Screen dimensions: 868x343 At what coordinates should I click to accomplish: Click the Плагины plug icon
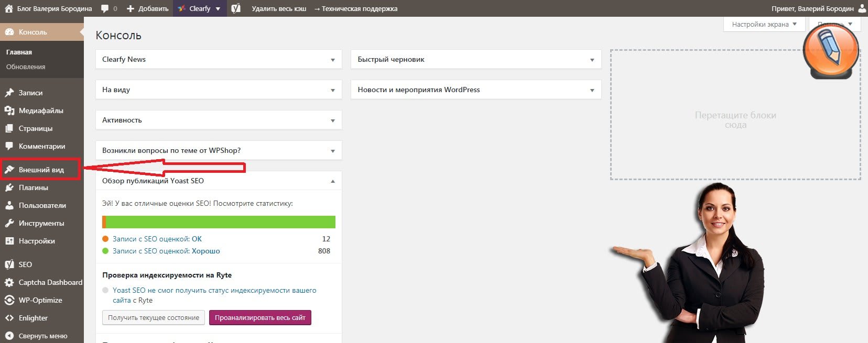(x=9, y=187)
